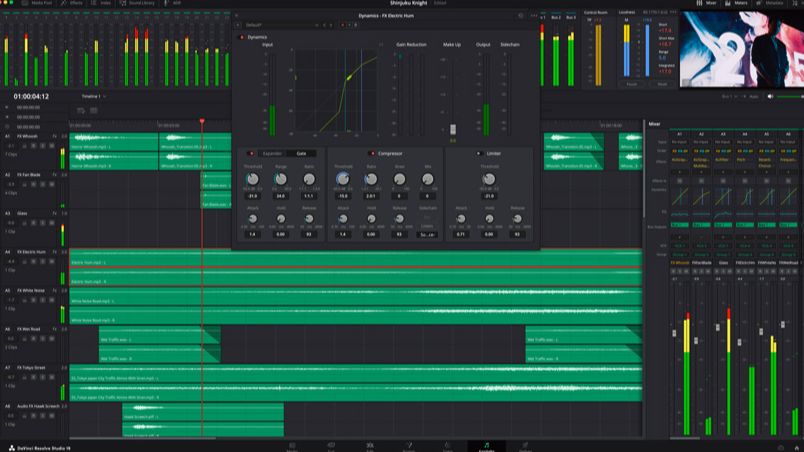The width and height of the screenshot is (804, 452).
Task: Click the video preview thumbnail
Action: [x=741, y=50]
